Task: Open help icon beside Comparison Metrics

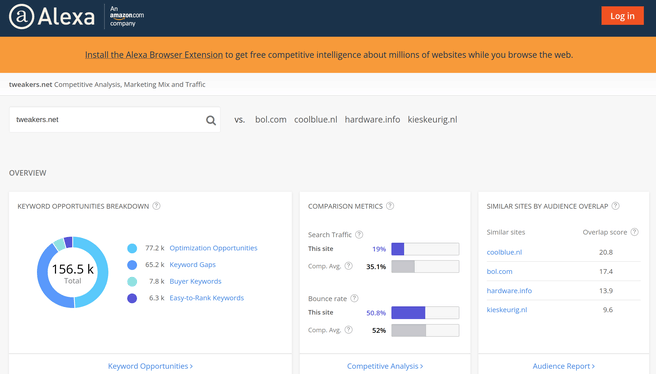Action: coord(390,206)
